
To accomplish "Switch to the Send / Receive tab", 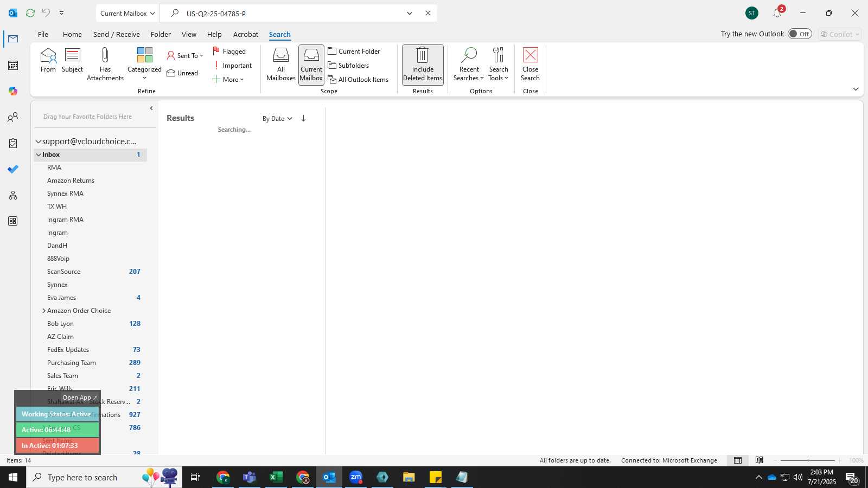I will (117, 34).
